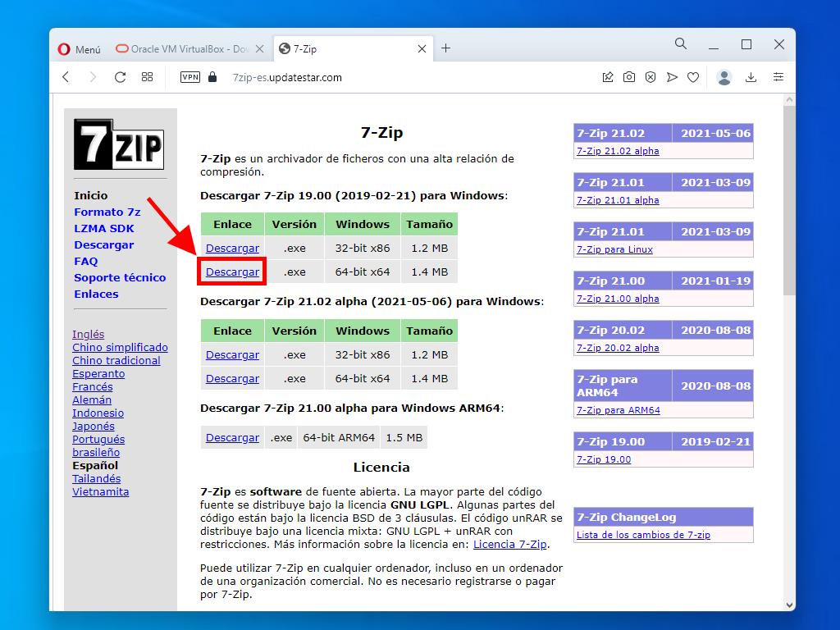Switch language to Indonesio
This screenshot has width=840, height=630.
[98, 413]
